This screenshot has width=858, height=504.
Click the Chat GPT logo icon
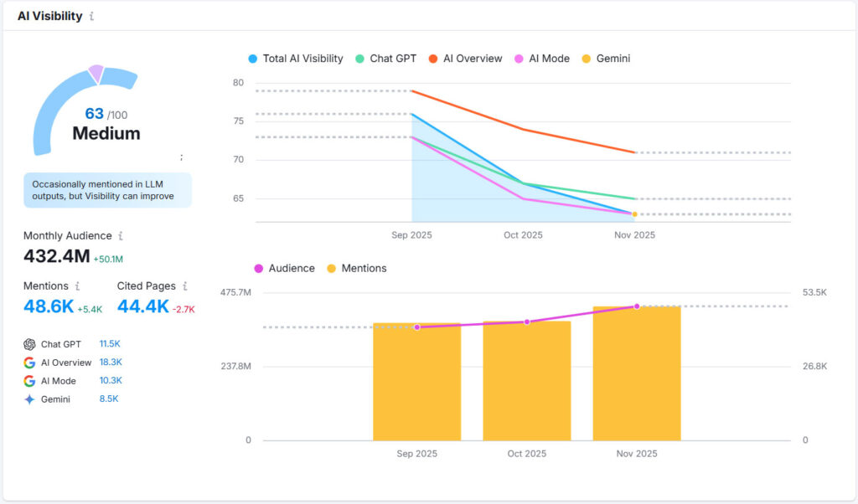[x=29, y=344]
